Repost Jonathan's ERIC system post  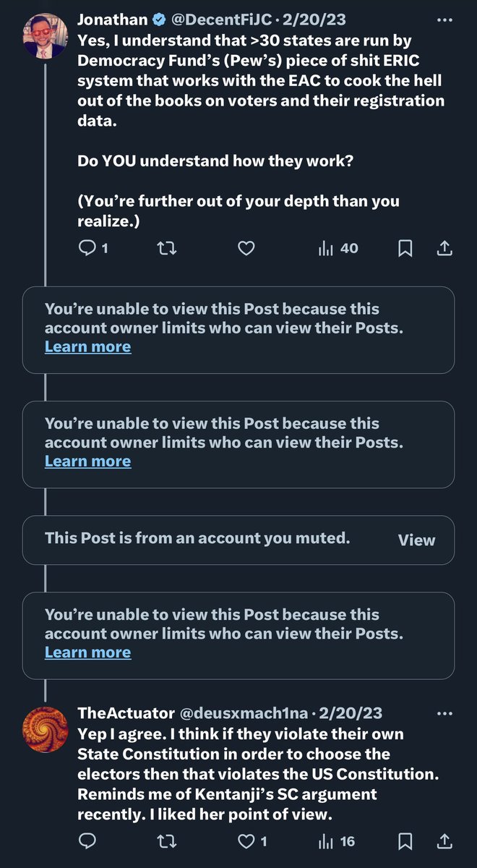click(x=167, y=249)
